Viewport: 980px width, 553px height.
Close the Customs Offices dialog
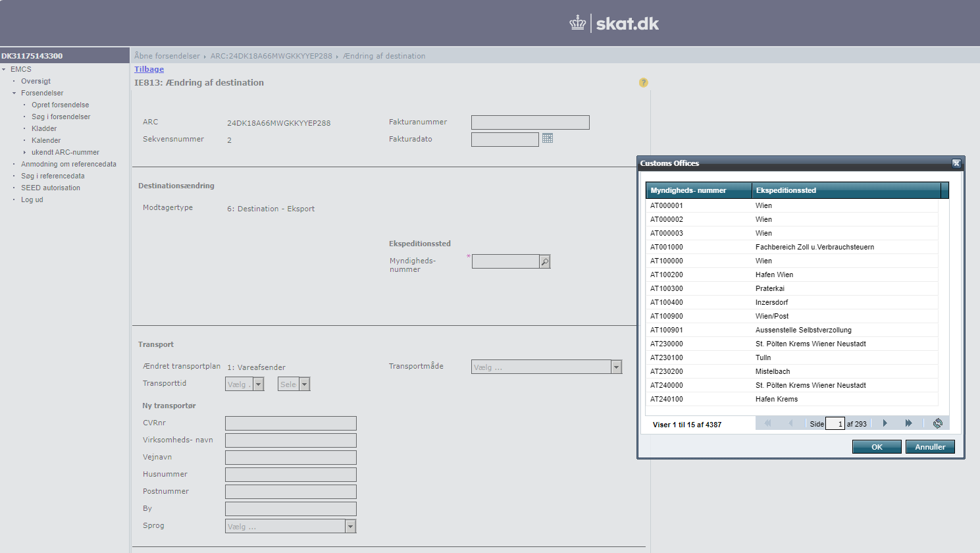click(957, 163)
